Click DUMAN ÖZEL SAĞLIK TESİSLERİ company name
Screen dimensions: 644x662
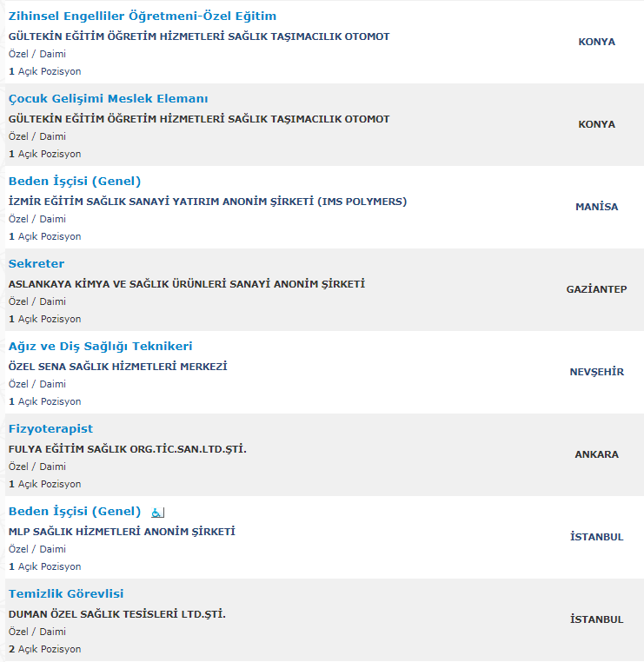pos(117,614)
